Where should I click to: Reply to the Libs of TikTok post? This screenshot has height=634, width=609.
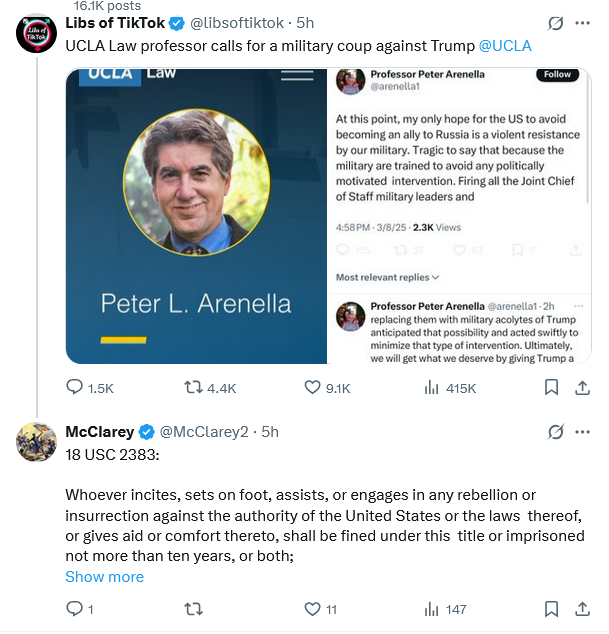pos(75,388)
